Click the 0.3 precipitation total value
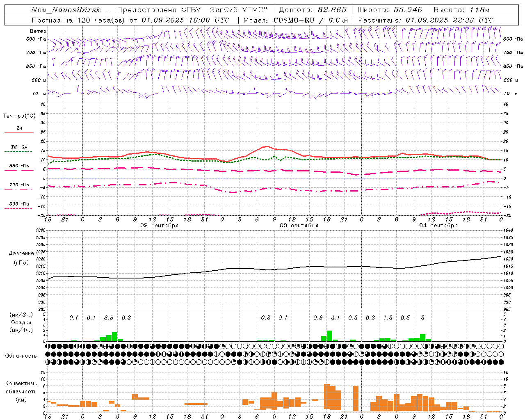 click(126, 317)
